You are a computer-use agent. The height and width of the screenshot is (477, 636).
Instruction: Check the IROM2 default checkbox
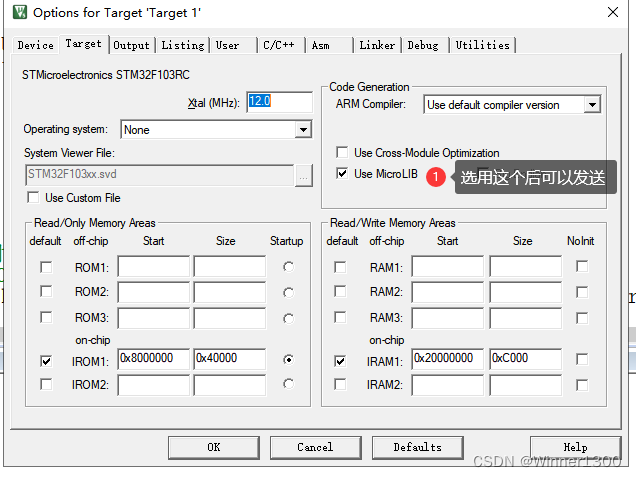coord(46,384)
